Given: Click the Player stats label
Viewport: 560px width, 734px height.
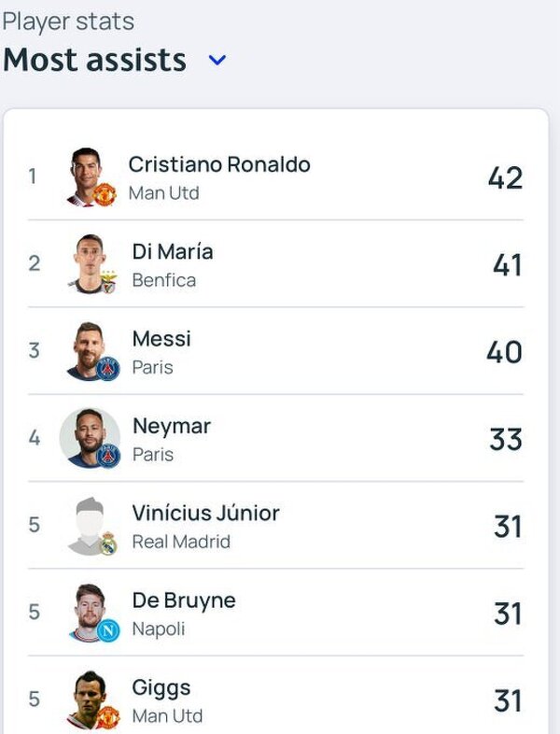Looking at the screenshot, I should pyautogui.click(x=68, y=21).
